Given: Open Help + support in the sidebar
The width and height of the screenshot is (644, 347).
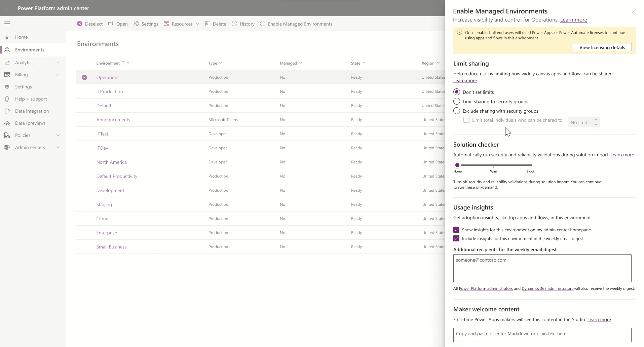Looking at the screenshot, I should tap(31, 99).
